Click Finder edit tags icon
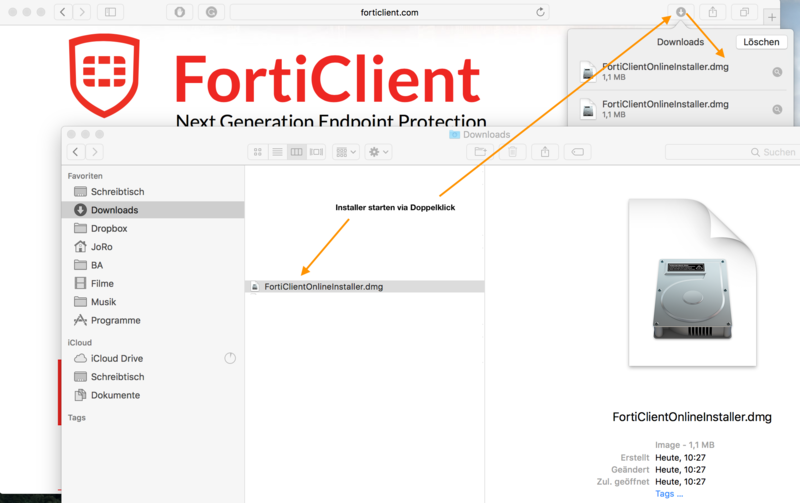Screen dimensions: 800x503 click(577, 152)
